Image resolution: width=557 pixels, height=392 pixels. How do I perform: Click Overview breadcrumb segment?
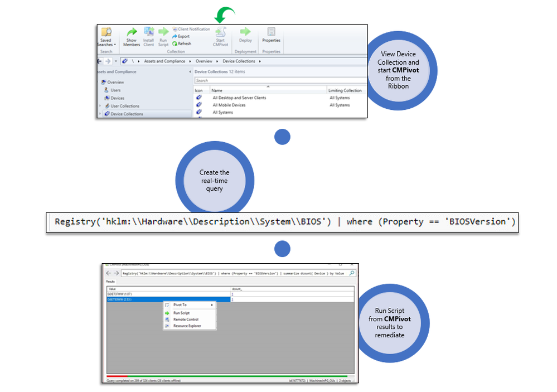(204, 61)
